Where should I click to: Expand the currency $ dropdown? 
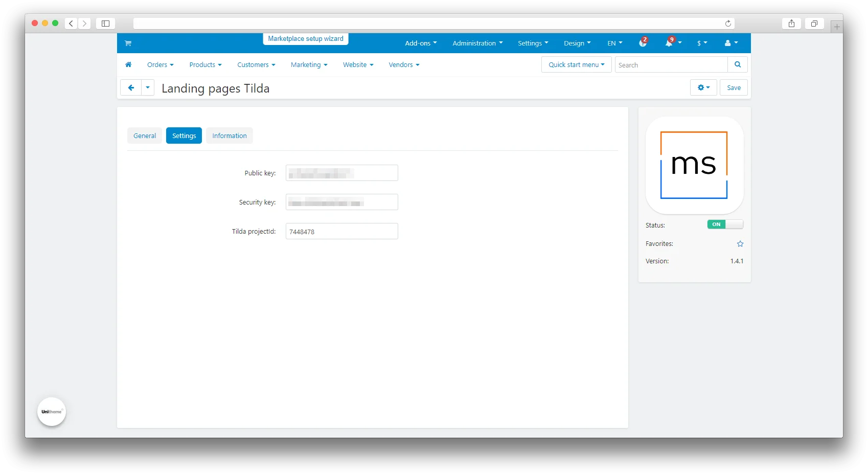click(x=702, y=43)
